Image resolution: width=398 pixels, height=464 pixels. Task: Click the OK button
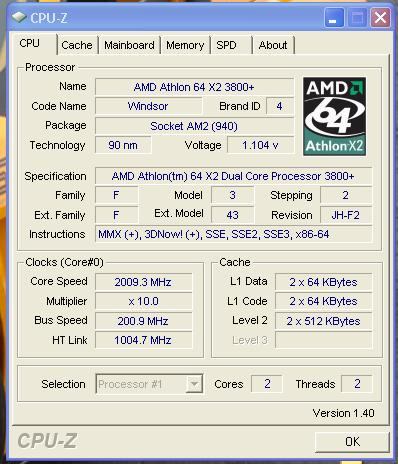click(352, 442)
